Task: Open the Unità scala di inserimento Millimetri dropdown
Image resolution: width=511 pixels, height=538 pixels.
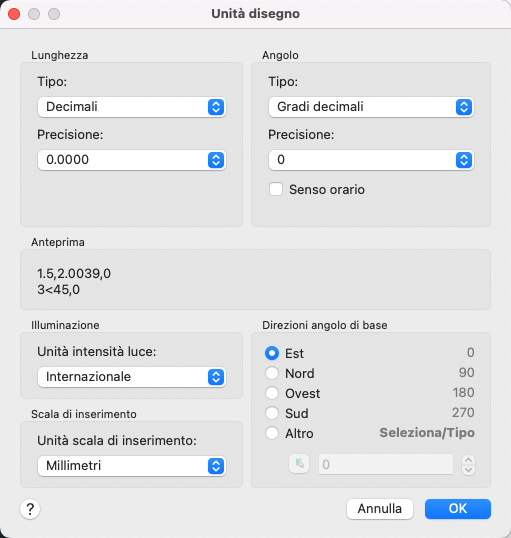Action: point(131,466)
